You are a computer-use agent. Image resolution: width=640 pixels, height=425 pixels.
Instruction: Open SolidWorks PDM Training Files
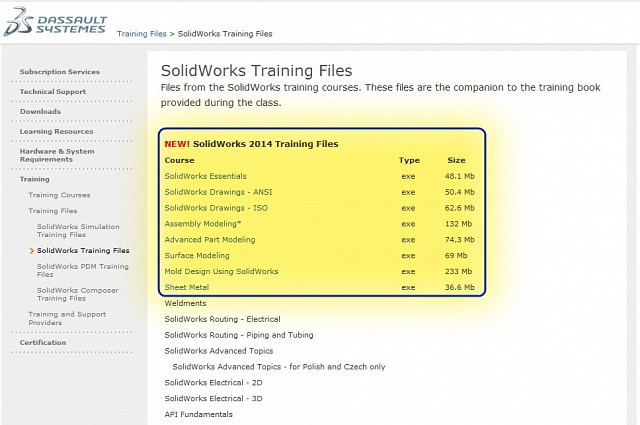[82, 270]
